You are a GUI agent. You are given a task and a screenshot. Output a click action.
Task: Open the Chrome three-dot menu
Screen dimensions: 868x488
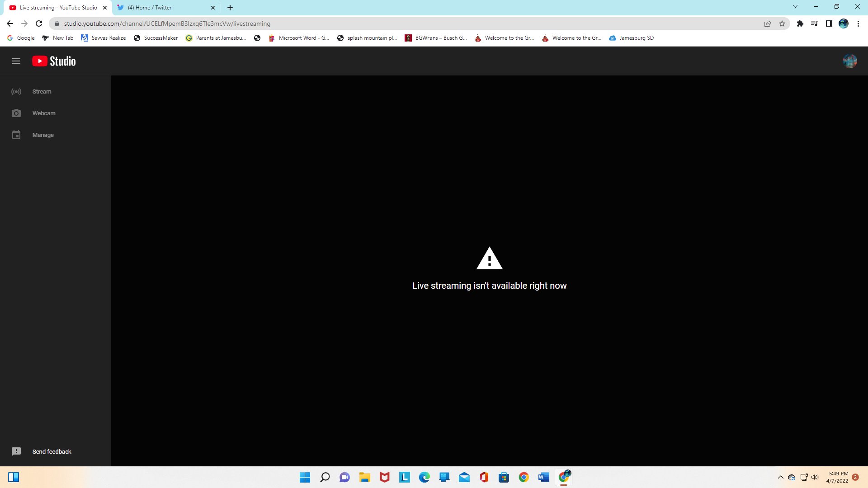[x=858, y=23]
